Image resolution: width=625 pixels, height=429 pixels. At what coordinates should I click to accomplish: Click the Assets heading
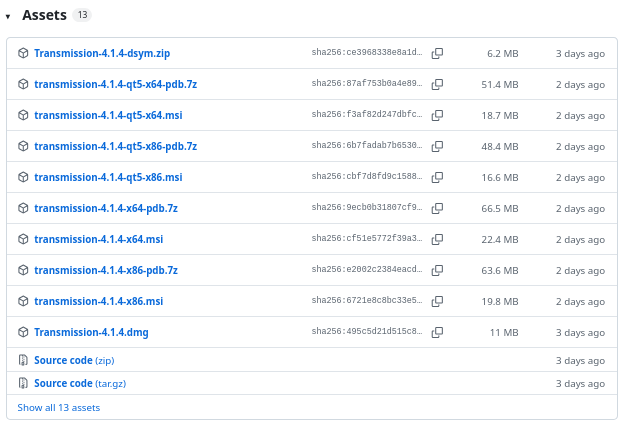coord(44,15)
